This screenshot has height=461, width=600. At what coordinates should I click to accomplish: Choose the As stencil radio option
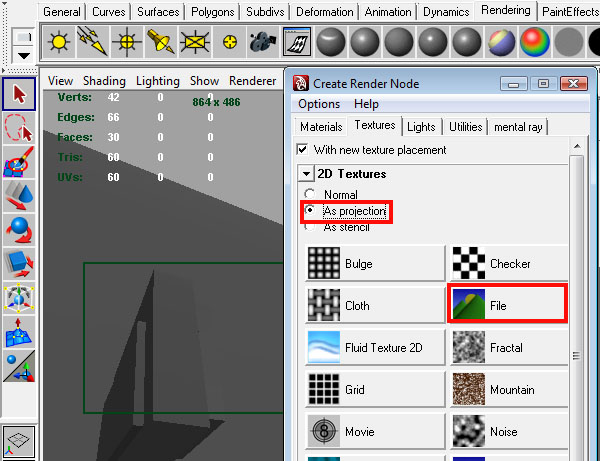(310, 227)
